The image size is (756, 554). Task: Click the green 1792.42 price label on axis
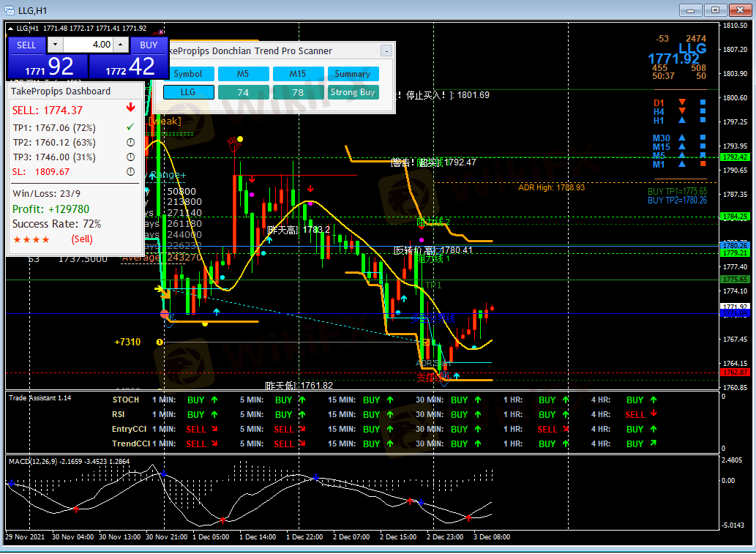(735, 157)
